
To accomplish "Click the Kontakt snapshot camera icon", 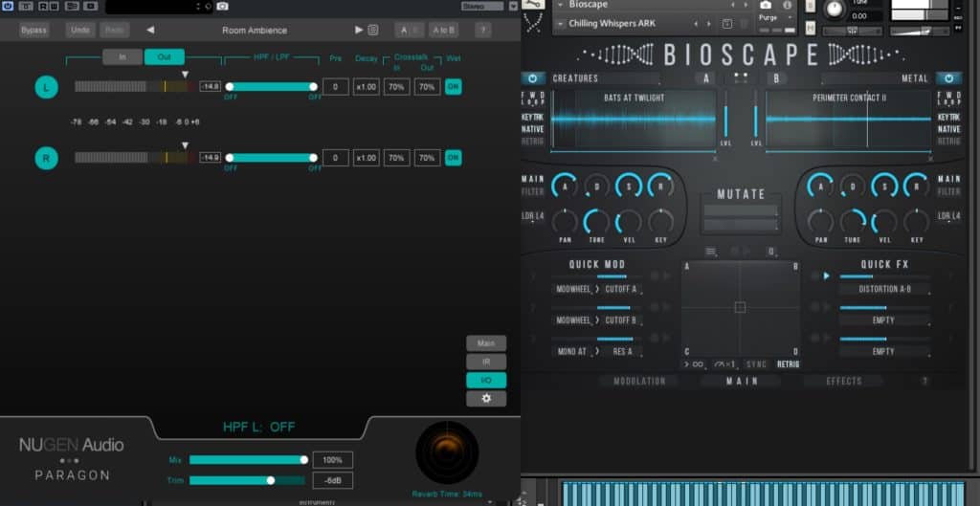I will click(x=766, y=5).
